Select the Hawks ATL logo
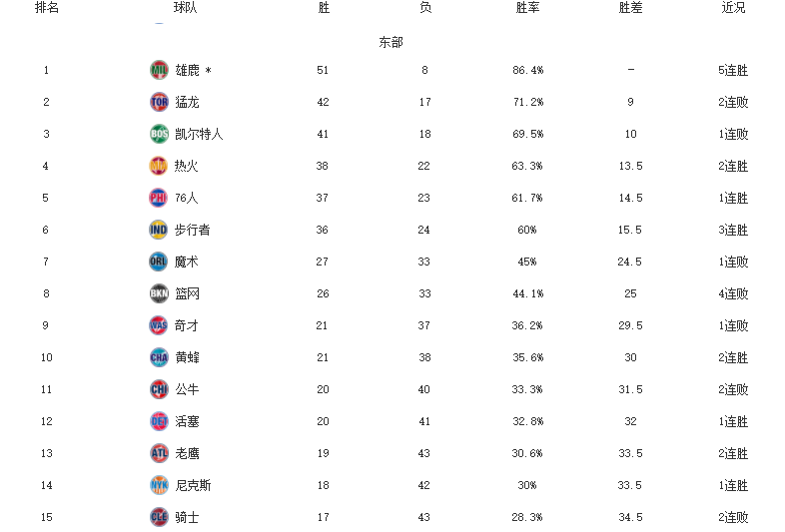The width and height of the screenshot is (785, 532). 159,453
